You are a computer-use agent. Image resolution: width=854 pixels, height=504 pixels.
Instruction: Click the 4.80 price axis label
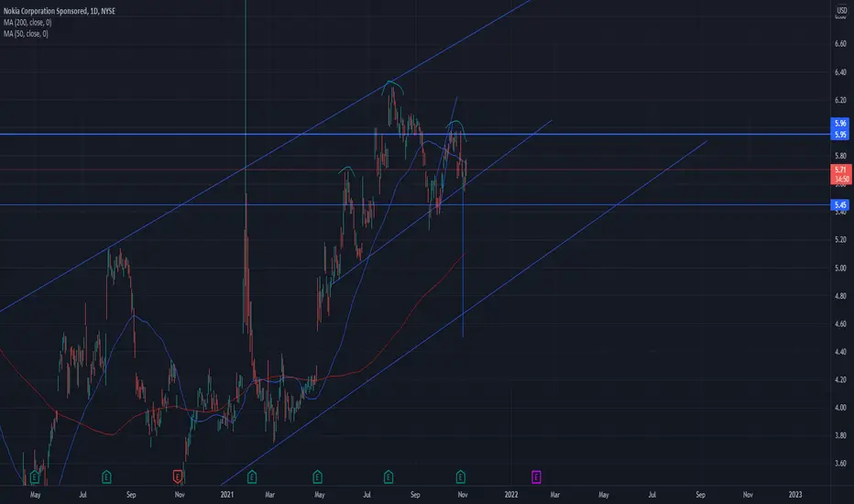click(840, 296)
